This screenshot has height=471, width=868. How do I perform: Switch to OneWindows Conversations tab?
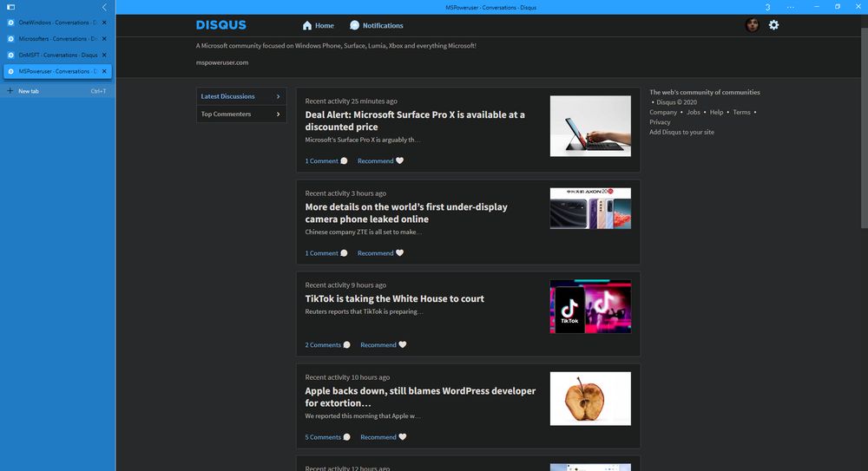(x=54, y=23)
